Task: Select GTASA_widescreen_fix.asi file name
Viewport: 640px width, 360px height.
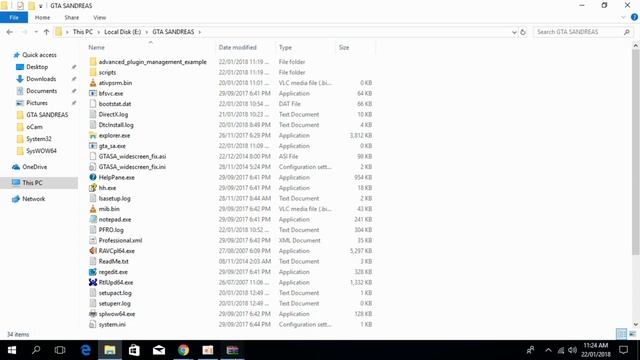Action: pos(132,156)
